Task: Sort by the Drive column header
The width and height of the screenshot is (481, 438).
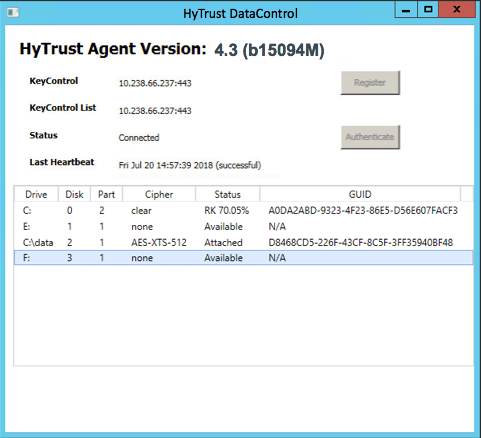Action: (x=36, y=194)
